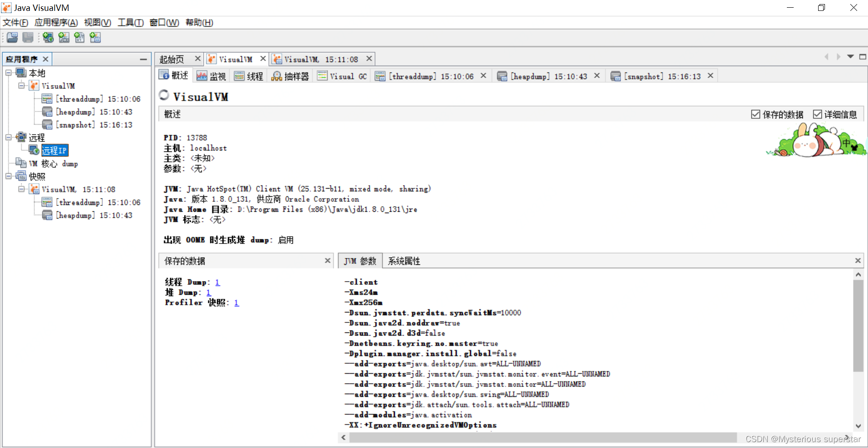This screenshot has width=868, height=448.
Task: Open the [threaddump] 15:10:06 subtab
Action: pyautogui.click(x=431, y=76)
